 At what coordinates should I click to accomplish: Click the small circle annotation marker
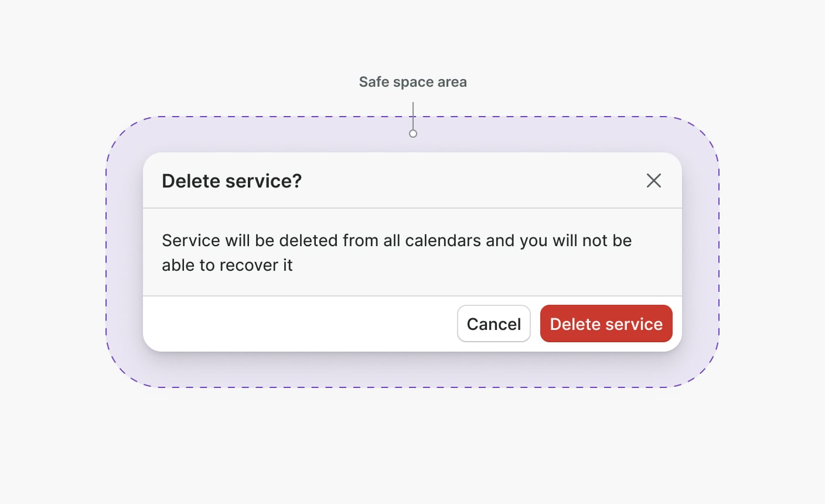[x=413, y=134]
